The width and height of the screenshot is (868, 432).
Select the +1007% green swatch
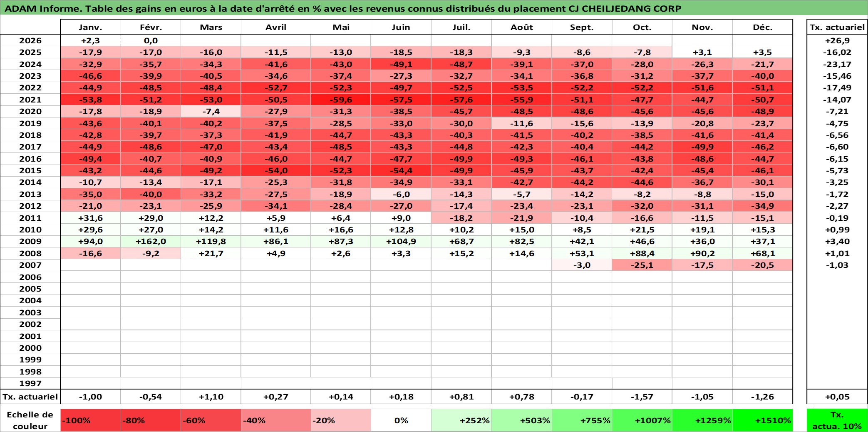coord(642,420)
